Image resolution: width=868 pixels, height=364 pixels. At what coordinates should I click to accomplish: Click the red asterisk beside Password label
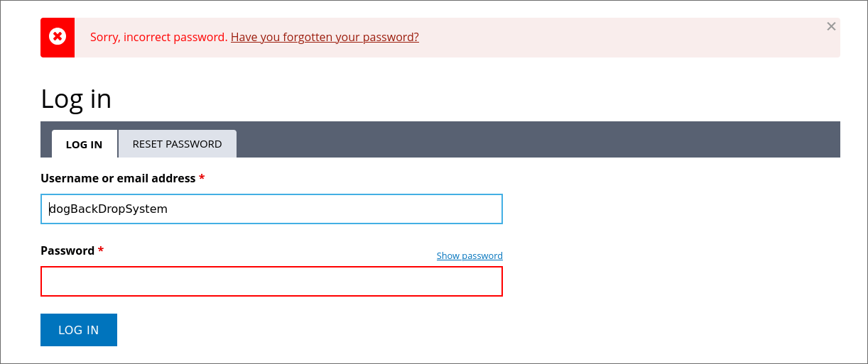tap(101, 250)
